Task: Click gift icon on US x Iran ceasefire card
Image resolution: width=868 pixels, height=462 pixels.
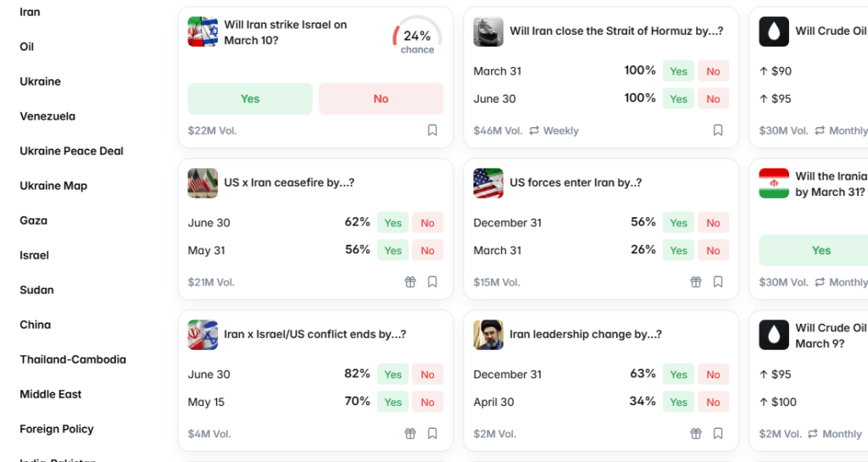Action: coord(410,282)
